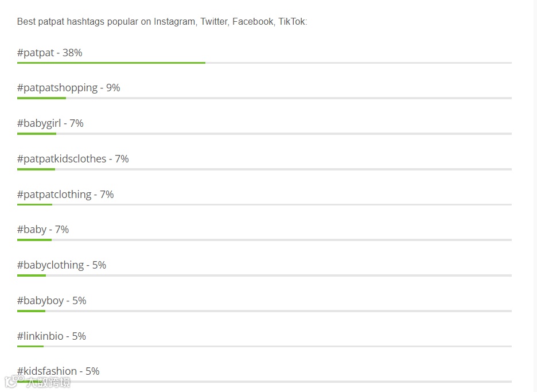Click the progress bar beneath #babyclothing
Viewport: 537px width, 392px height.
click(32, 275)
